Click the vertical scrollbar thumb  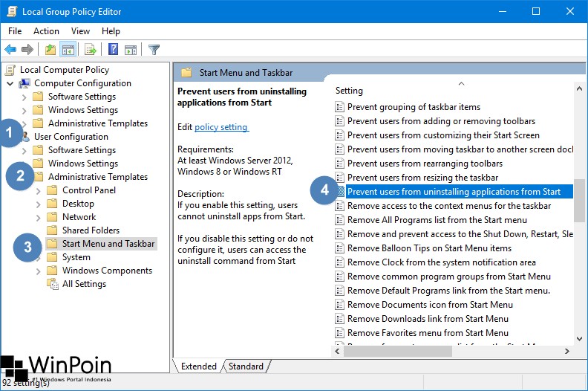click(579, 200)
